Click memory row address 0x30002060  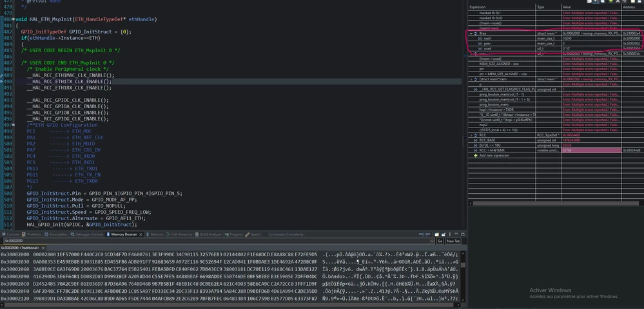pos(15,269)
